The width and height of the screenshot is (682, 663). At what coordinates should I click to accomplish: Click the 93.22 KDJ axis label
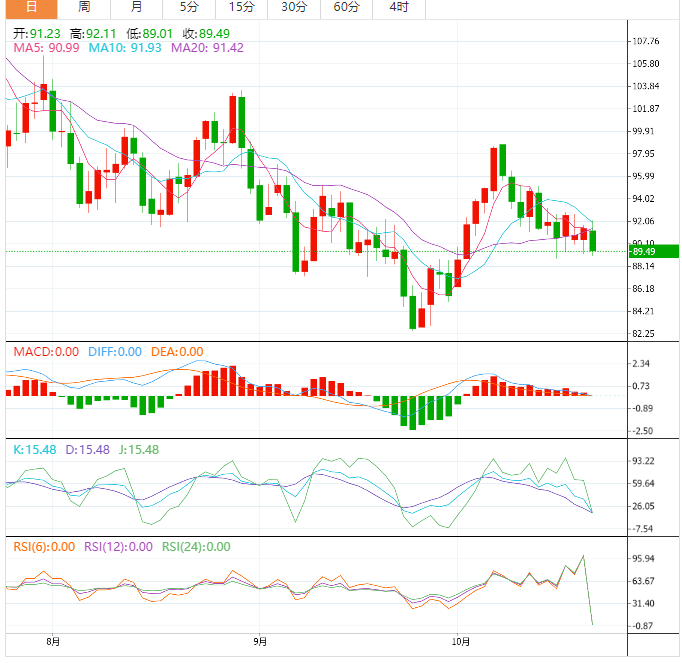tap(643, 461)
